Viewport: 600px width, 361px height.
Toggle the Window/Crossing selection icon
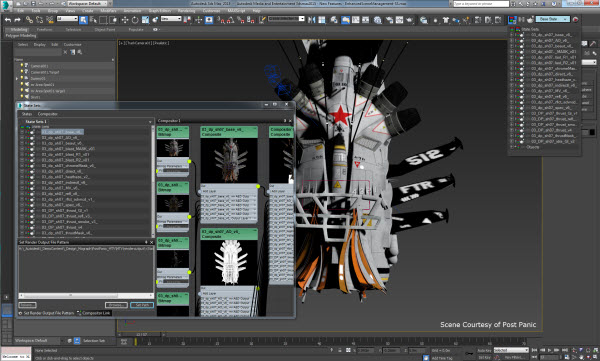coord(113,20)
